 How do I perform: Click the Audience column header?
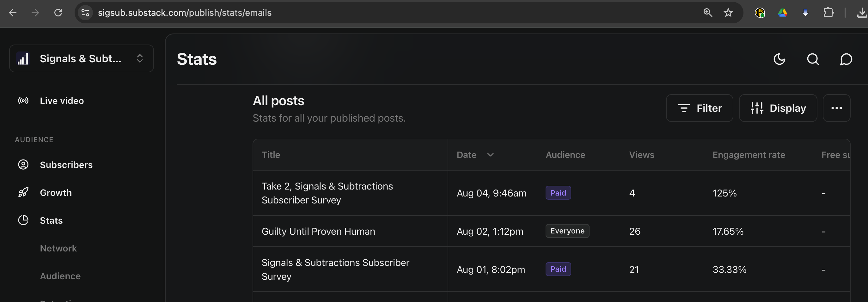[565, 155]
